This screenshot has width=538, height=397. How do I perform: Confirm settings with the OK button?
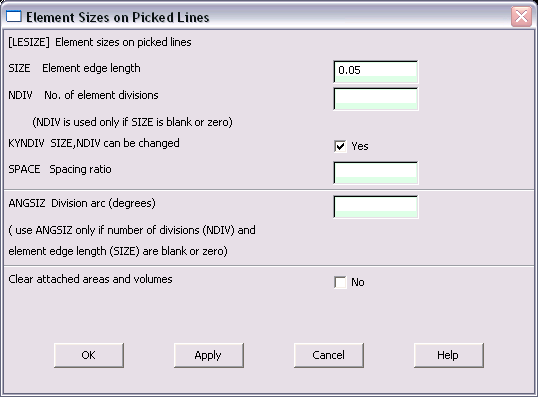89,355
